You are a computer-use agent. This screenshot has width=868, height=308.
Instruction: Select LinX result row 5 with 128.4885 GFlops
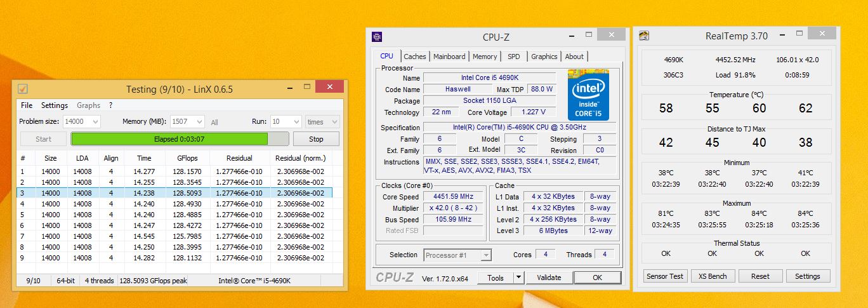174,215
